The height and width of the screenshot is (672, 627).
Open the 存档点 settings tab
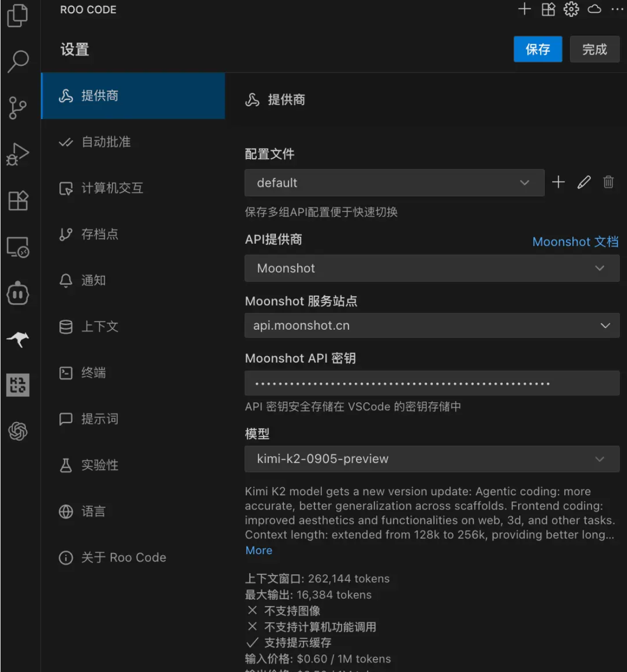(x=133, y=234)
